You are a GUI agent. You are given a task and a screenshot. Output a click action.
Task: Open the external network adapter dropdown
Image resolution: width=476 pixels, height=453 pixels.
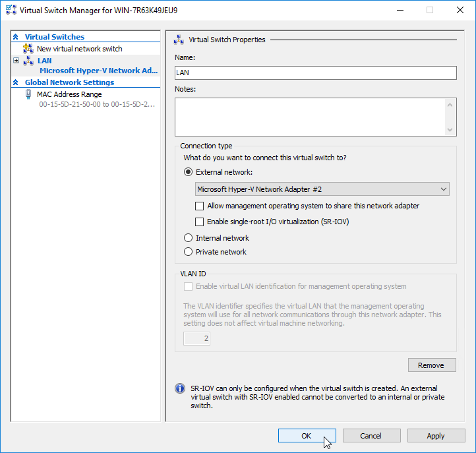point(322,189)
